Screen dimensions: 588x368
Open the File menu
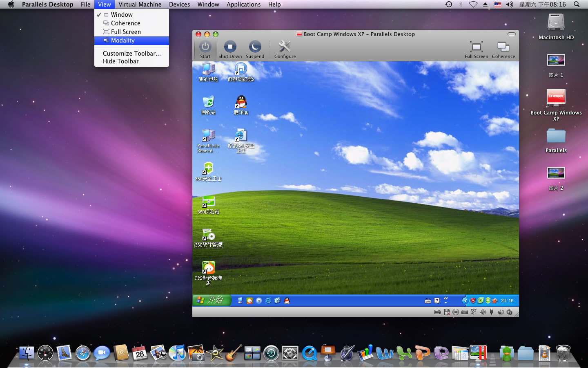pyautogui.click(x=86, y=4)
